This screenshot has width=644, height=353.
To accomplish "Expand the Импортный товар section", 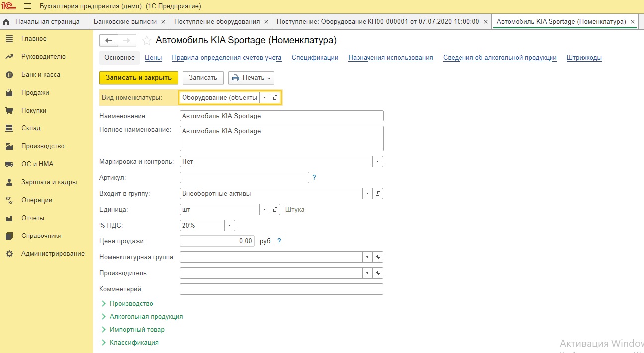I will pyautogui.click(x=133, y=329).
